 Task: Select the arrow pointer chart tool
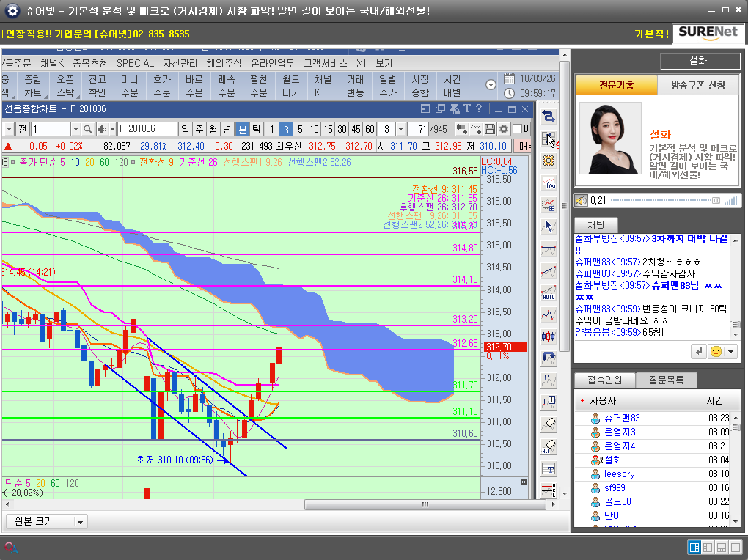pyautogui.click(x=548, y=226)
